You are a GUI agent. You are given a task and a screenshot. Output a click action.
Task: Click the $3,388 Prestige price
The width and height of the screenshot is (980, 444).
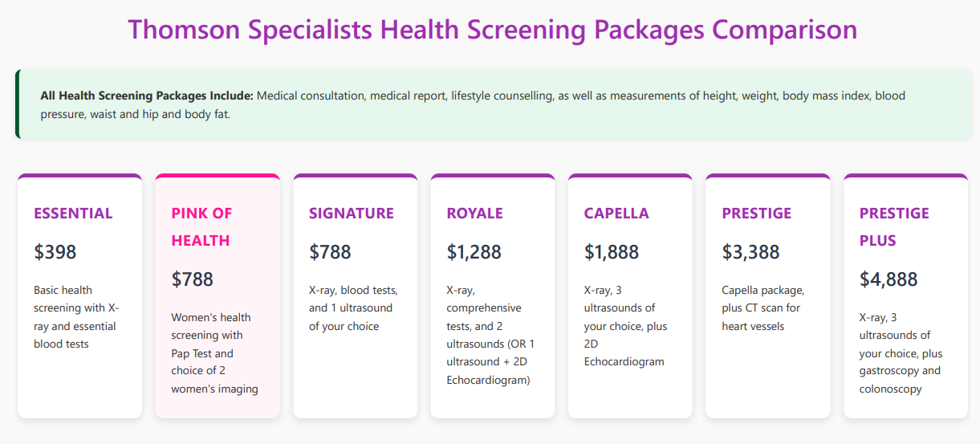pyautogui.click(x=750, y=251)
